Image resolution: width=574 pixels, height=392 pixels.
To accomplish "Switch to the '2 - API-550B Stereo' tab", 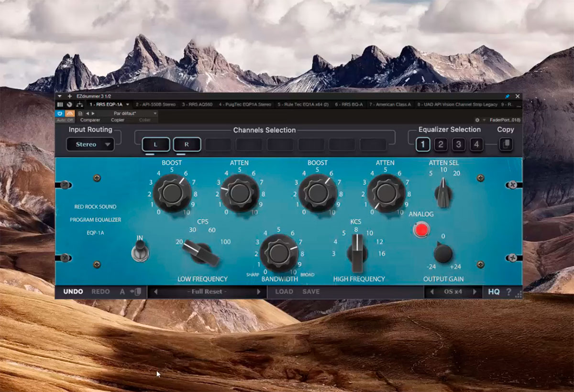I will pos(156,104).
